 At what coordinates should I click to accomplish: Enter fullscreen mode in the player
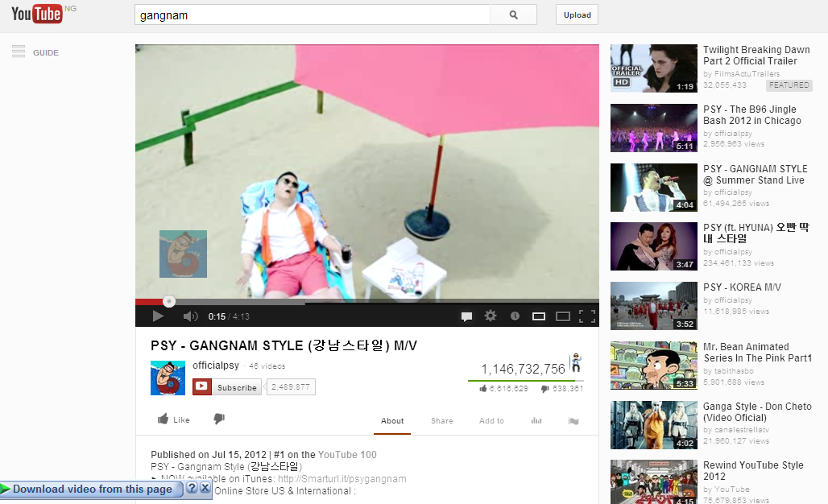[x=587, y=316]
